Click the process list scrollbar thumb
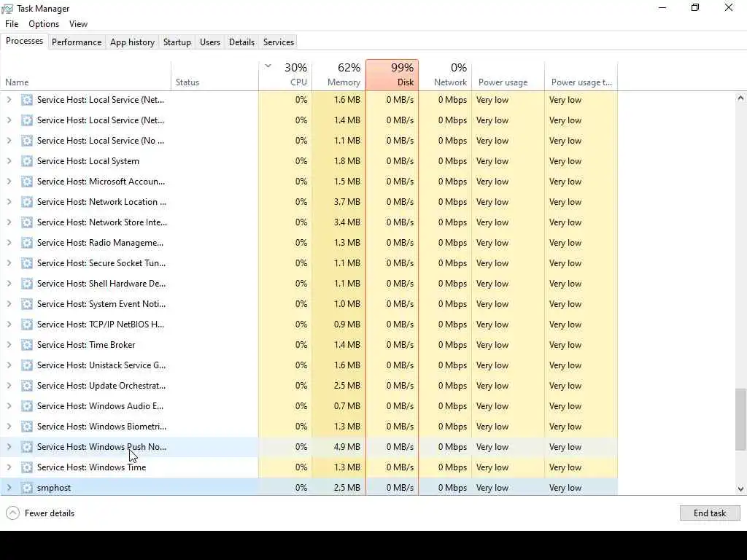Screen dimensions: 747x560 coord(740,419)
